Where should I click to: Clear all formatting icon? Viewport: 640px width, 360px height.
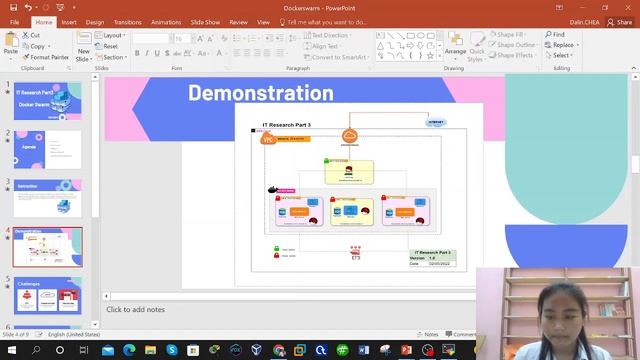point(224,39)
